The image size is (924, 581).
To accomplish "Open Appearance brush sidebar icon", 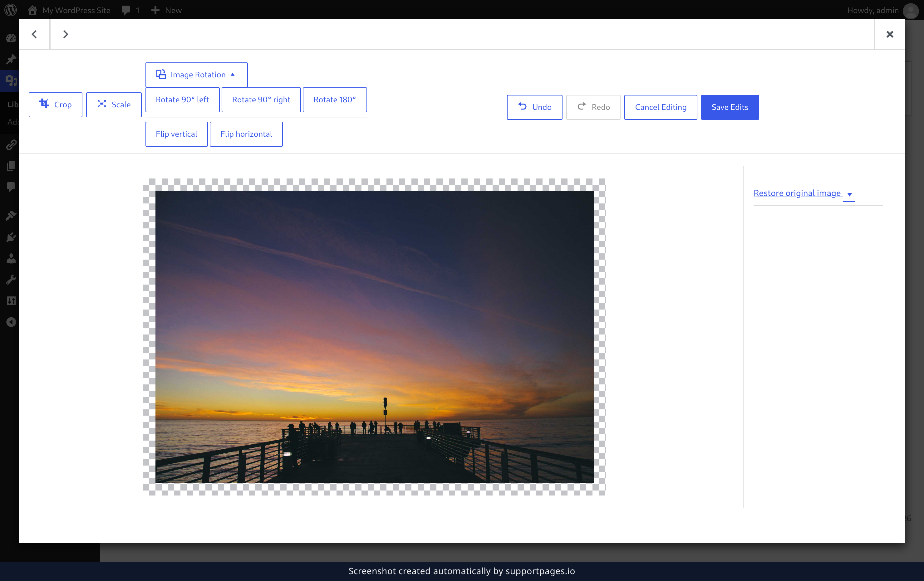I will coord(11,216).
